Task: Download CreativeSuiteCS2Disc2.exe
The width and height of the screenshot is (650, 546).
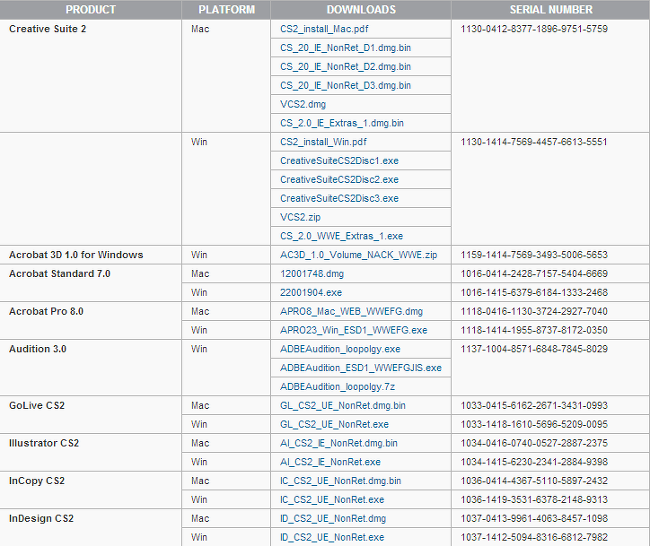Action: click(x=339, y=180)
